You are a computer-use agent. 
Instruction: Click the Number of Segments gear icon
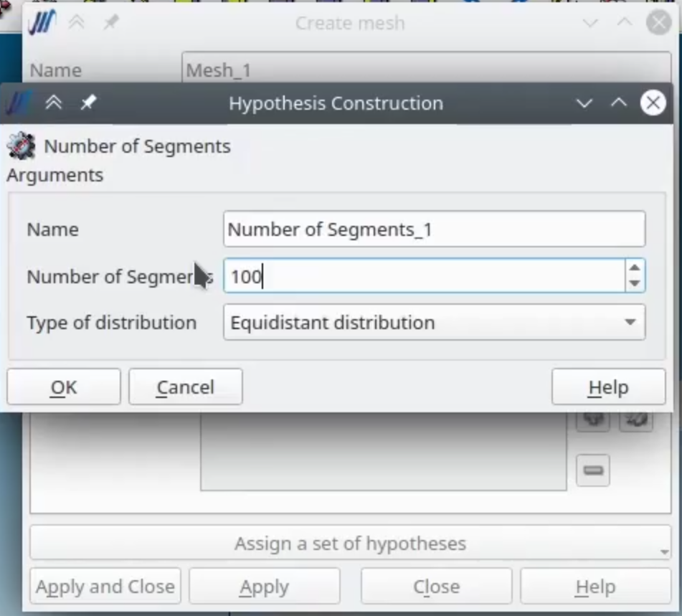21,146
